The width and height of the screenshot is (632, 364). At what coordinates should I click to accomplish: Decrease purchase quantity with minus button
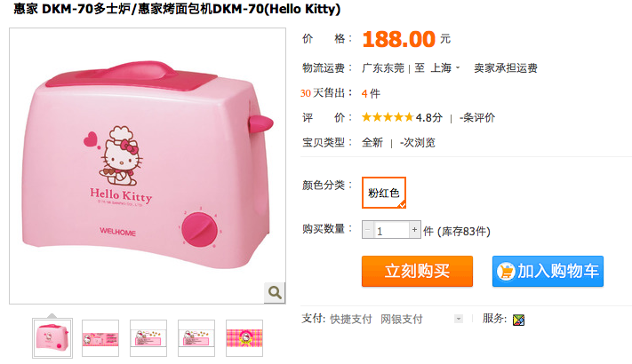coord(368,230)
